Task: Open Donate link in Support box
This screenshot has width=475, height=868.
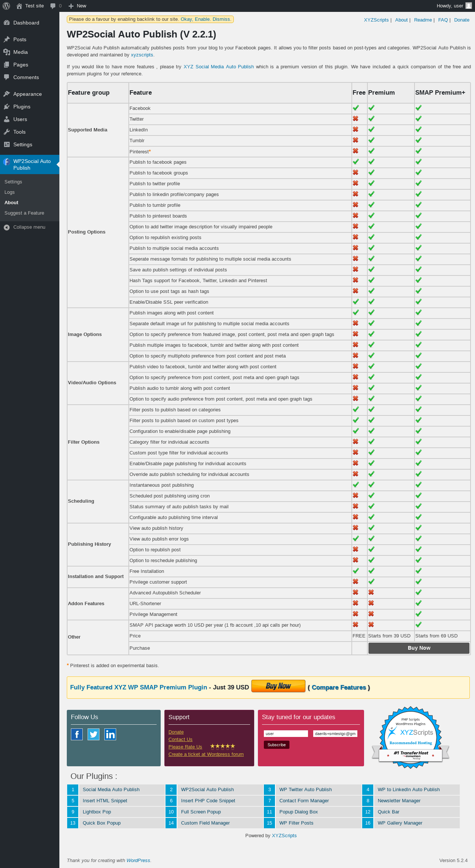Action: tap(176, 732)
